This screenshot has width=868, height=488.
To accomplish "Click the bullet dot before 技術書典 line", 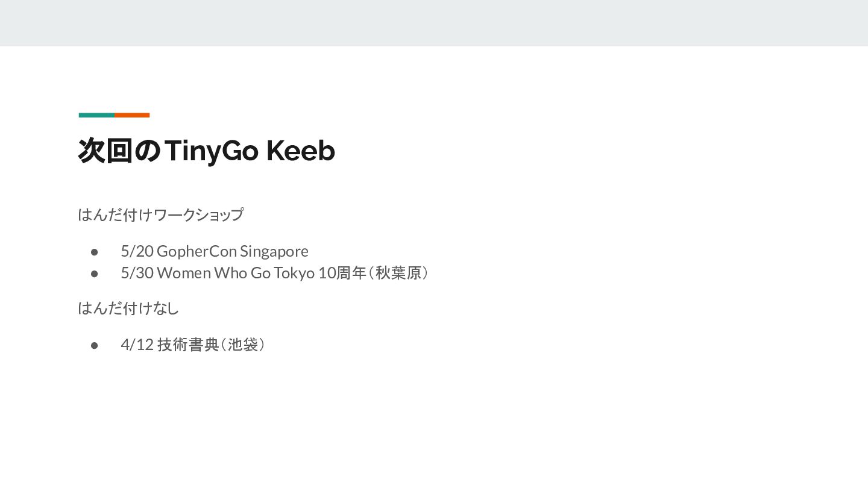I will 95,345.
